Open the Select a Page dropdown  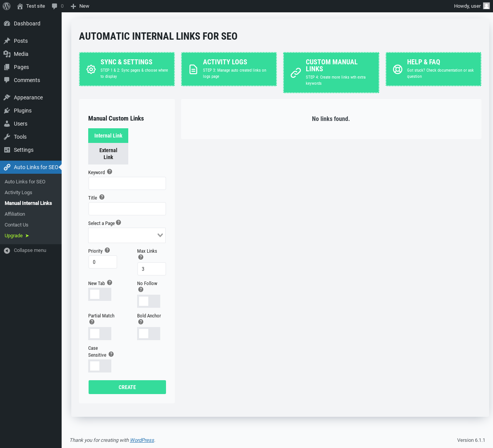(127, 235)
